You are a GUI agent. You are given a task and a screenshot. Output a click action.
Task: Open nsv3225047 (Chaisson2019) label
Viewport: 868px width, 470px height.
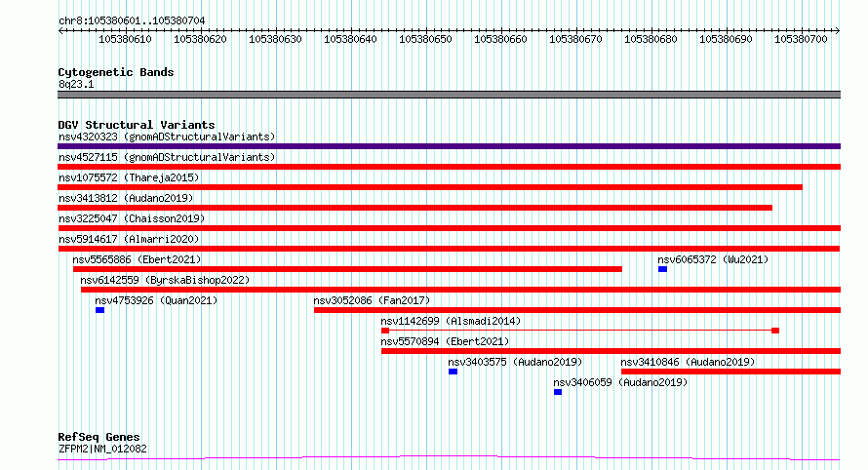coord(132,218)
